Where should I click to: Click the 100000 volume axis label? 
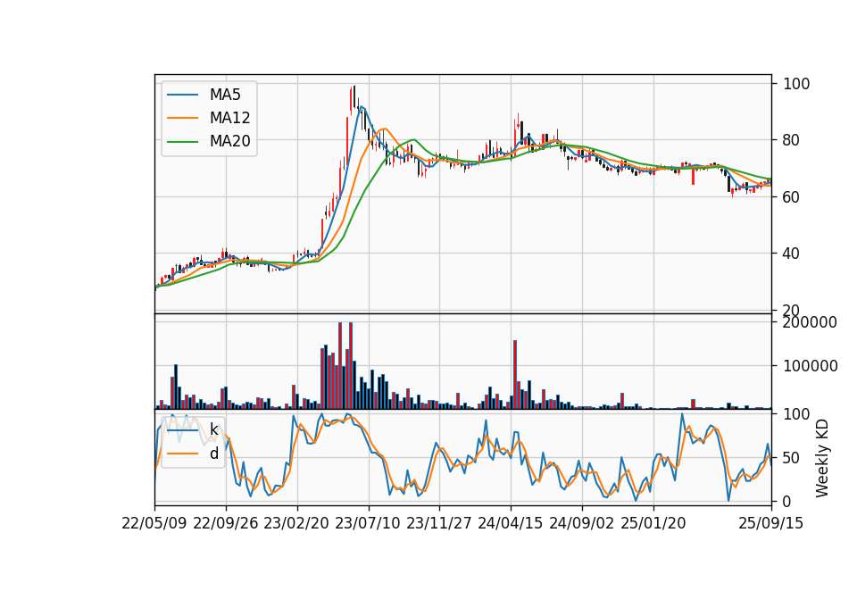[x=810, y=366]
